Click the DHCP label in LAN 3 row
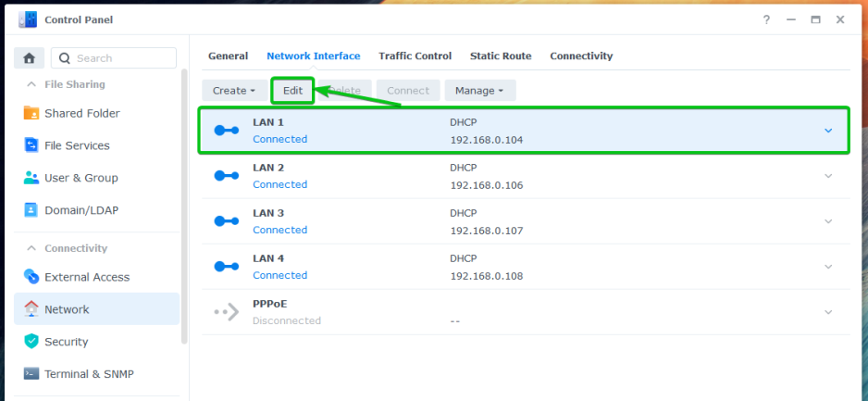The height and width of the screenshot is (401, 868). tap(464, 213)
